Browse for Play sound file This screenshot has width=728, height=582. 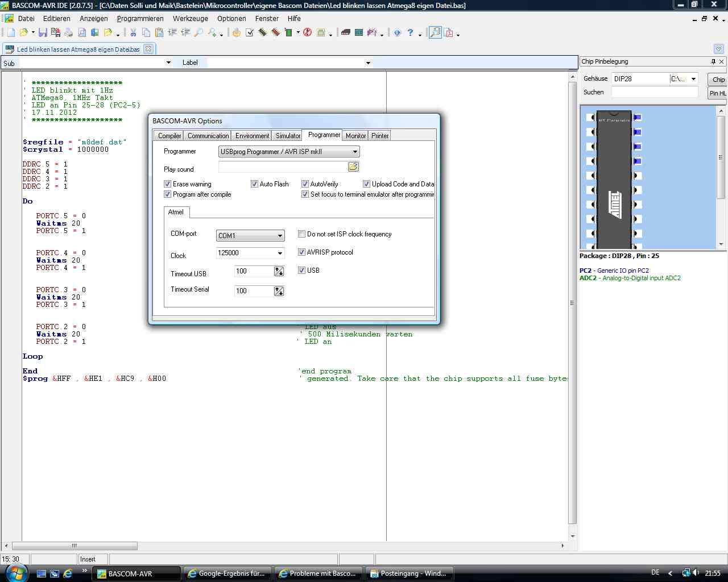[x=353, y=167]
